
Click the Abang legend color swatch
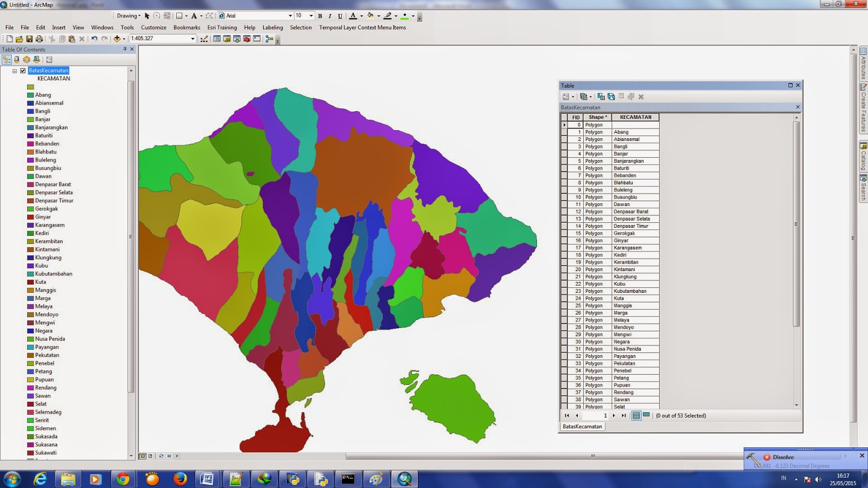(30, 95)
